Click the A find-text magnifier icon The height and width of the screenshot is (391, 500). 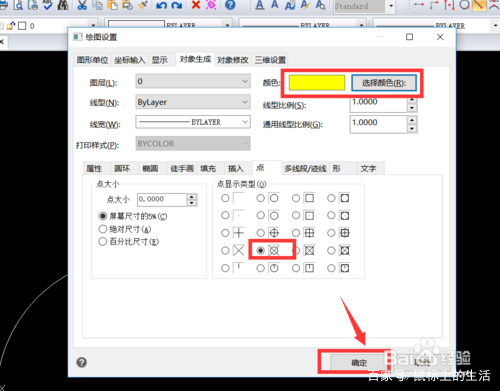pos(320,5)
